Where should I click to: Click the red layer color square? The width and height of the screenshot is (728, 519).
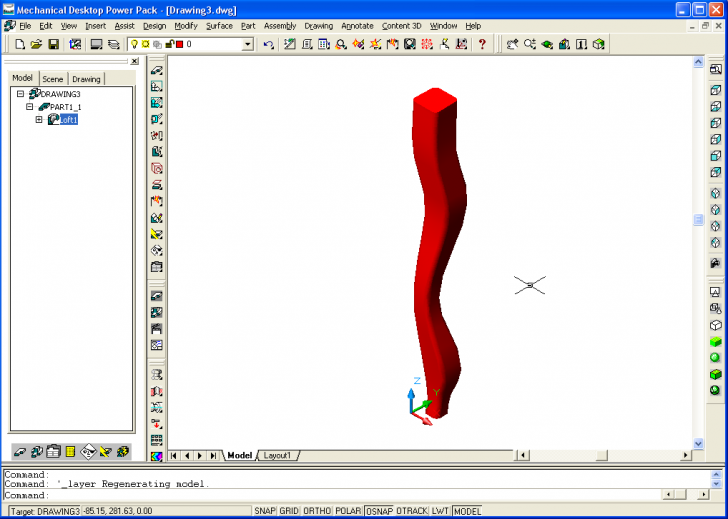(x=179, y=44)
